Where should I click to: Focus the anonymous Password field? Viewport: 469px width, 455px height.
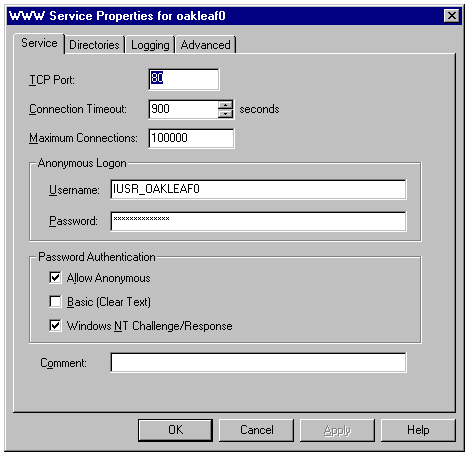(258, 221)
